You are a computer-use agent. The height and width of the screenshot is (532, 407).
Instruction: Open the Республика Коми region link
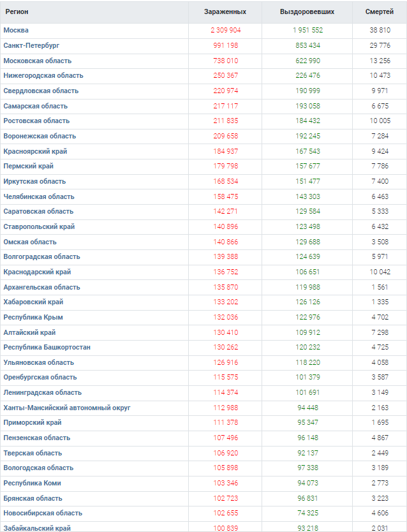(x=32, y=483)
